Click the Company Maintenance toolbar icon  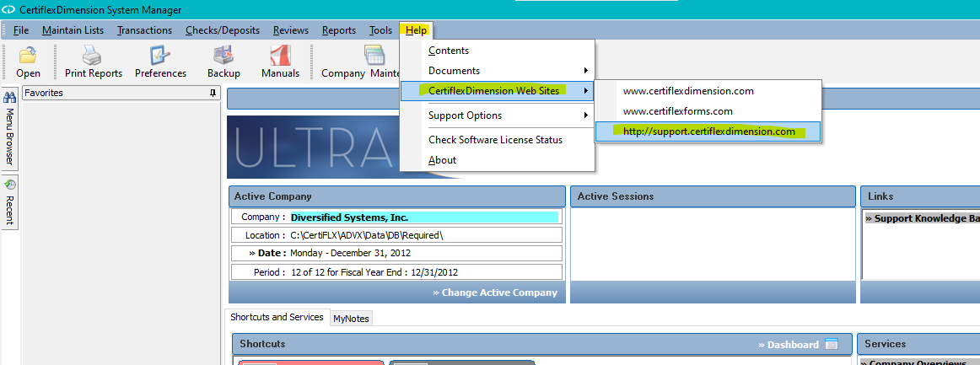(374, 56)
